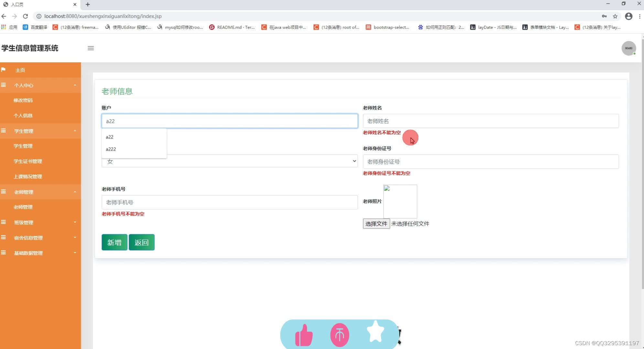Open the README.md bookmark
Viewport: 644px width, 349px height.
click(x=232, y=27)
